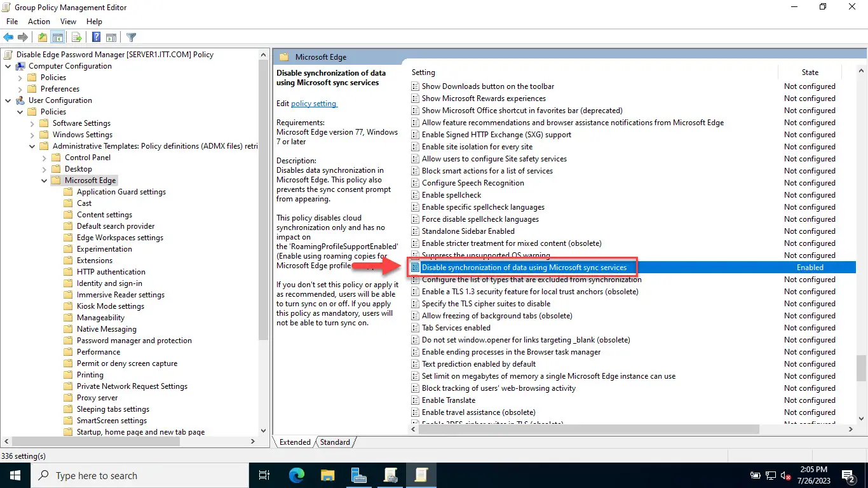
Task: Open the notification center icon
Action: click(848, 475)
